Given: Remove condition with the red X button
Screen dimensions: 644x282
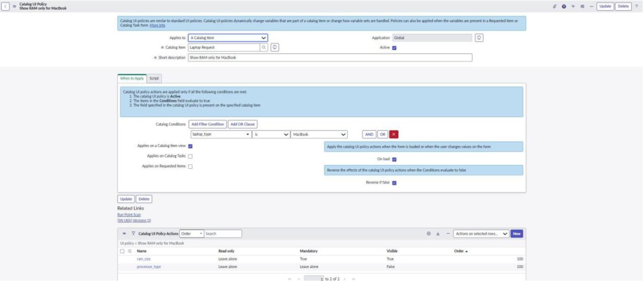Looking at the screenshot, I should (x=394, y=134).
